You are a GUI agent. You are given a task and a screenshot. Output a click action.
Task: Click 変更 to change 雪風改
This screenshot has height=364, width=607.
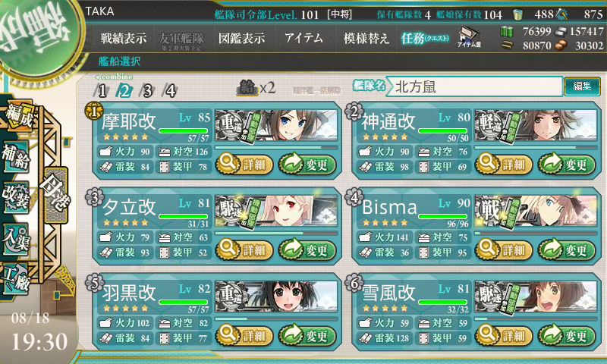567,335
